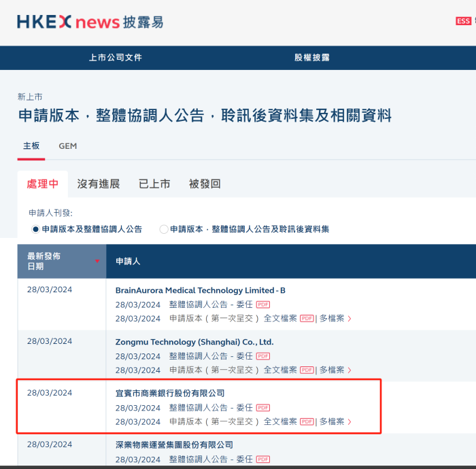Click date 28/03/2024 in 深業物業 row
476x469 pixels.
pyautogui.click(x=50, y=445)
